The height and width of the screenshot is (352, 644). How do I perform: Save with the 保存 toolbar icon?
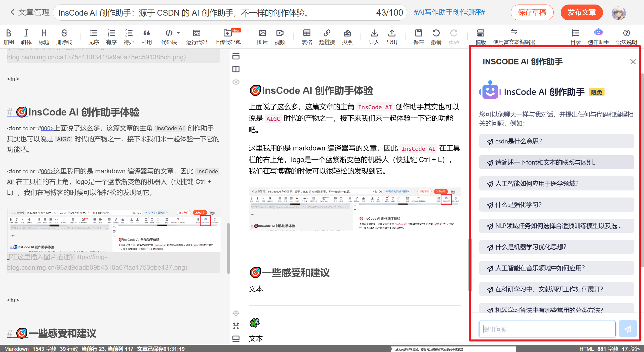click(419, 37)
